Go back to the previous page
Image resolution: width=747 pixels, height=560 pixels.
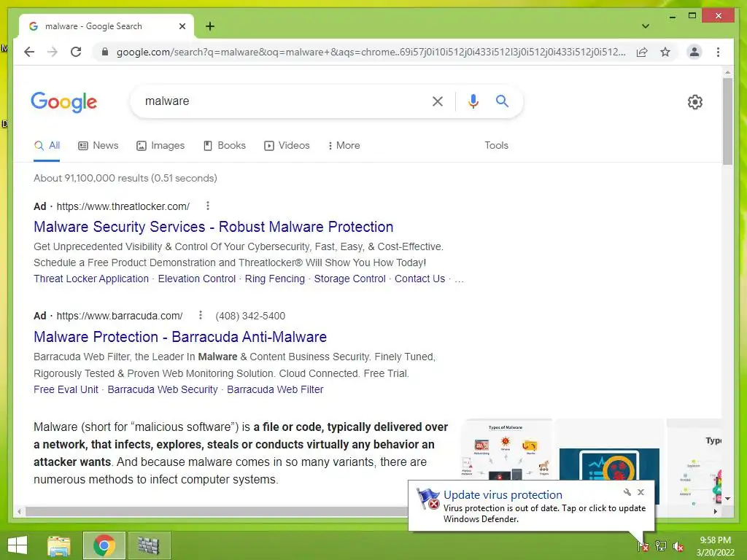(x=29, y=52)
